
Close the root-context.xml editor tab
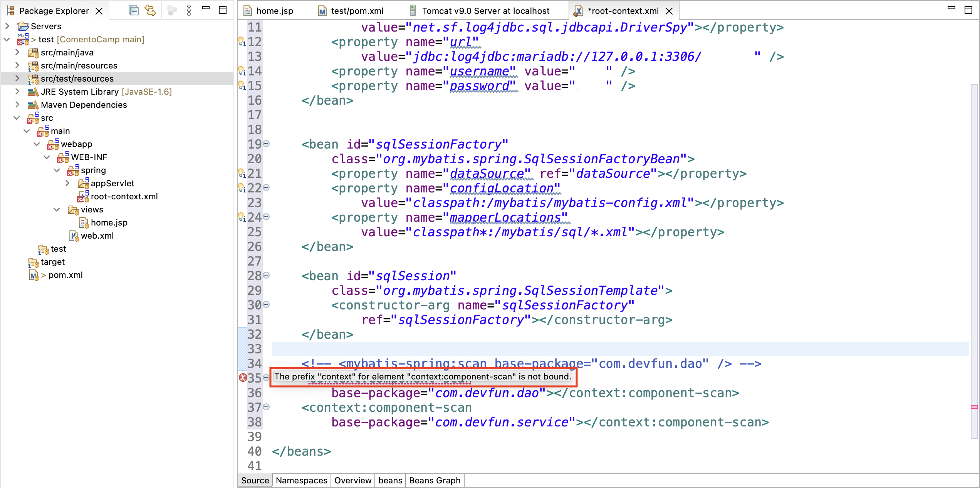[x=670, y=11]
